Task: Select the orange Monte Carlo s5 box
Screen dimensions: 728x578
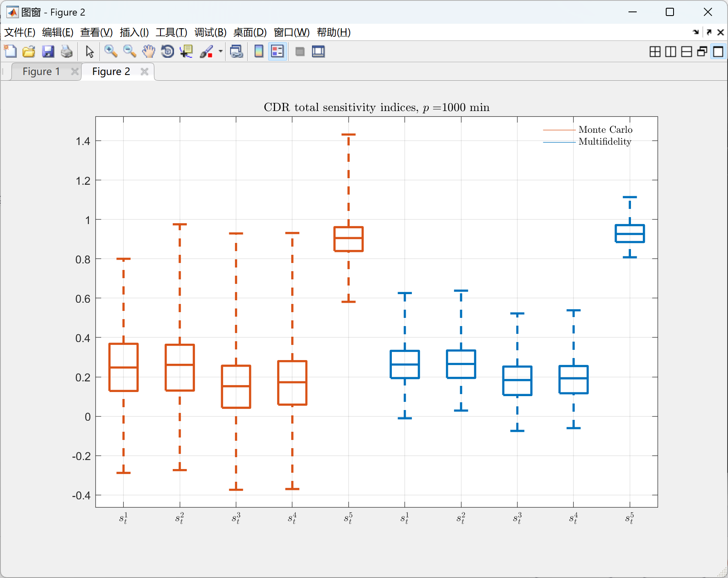Action: (348, 239)
